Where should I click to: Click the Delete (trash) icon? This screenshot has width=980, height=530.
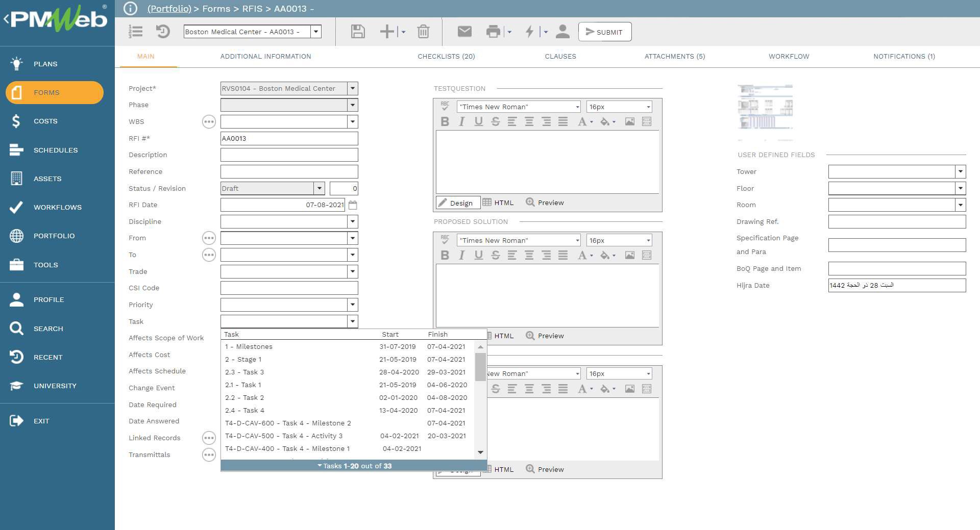(423, 32)
